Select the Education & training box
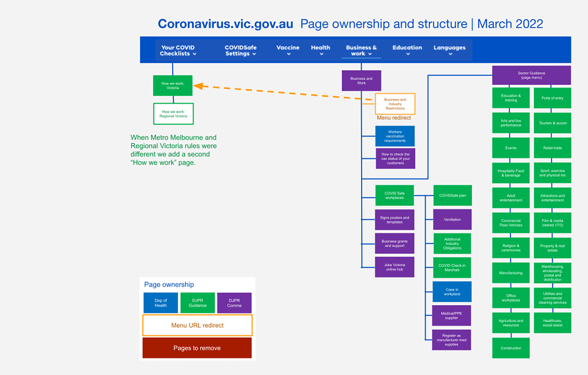The height and width of the screenshot is (375, 588). [x=511, y=98]
